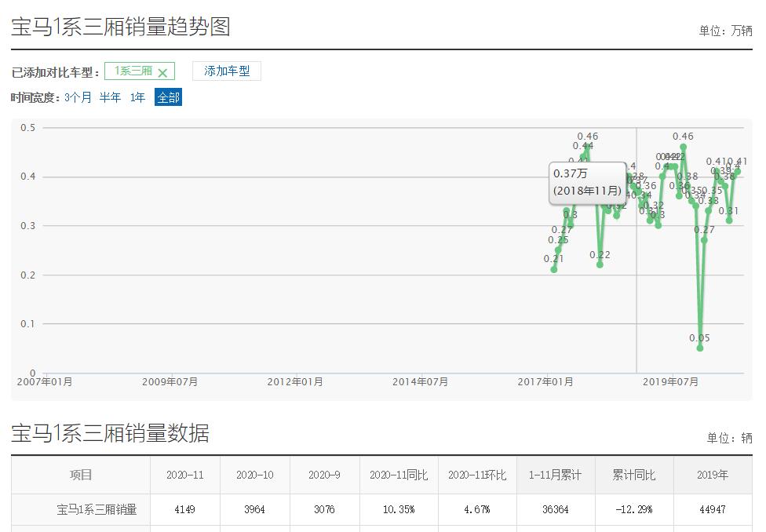Click the 0.27 data point beside the 0.05 dip
Viewport: 766px width, 532px height.
point(704,240)
